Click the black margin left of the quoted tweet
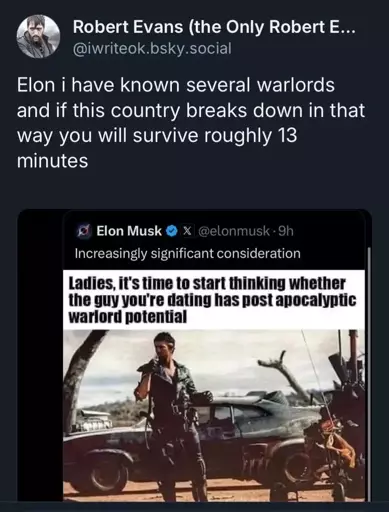 pyautogui.click(x=40, y=355)
